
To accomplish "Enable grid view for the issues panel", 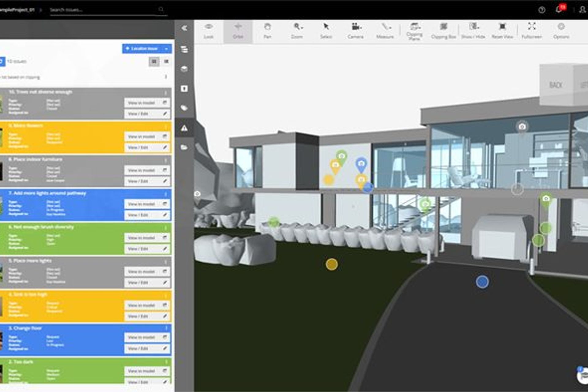I will click(154, 62).
